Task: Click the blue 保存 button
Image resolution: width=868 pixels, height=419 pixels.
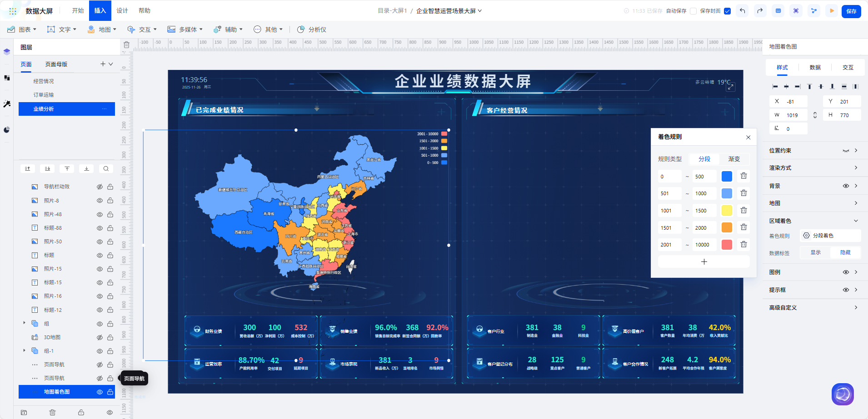Action: pyautogui.click(x=851, y=11)
